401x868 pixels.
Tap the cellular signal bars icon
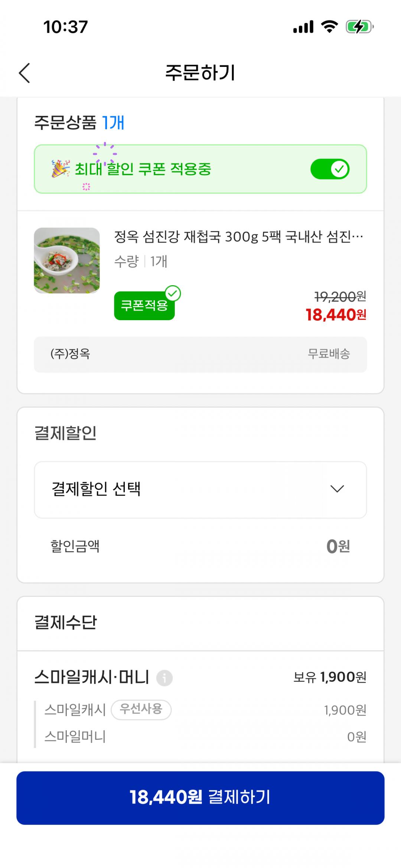click(303, 27)
